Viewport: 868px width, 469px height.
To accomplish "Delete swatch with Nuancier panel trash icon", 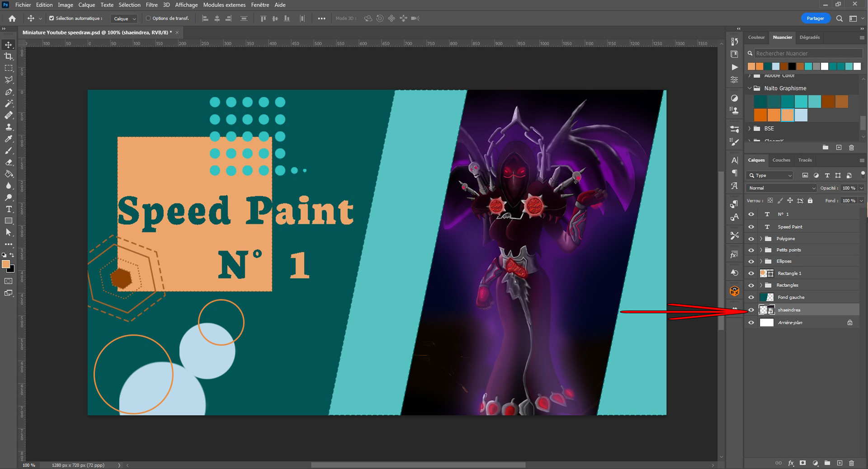I will point(852,147).
